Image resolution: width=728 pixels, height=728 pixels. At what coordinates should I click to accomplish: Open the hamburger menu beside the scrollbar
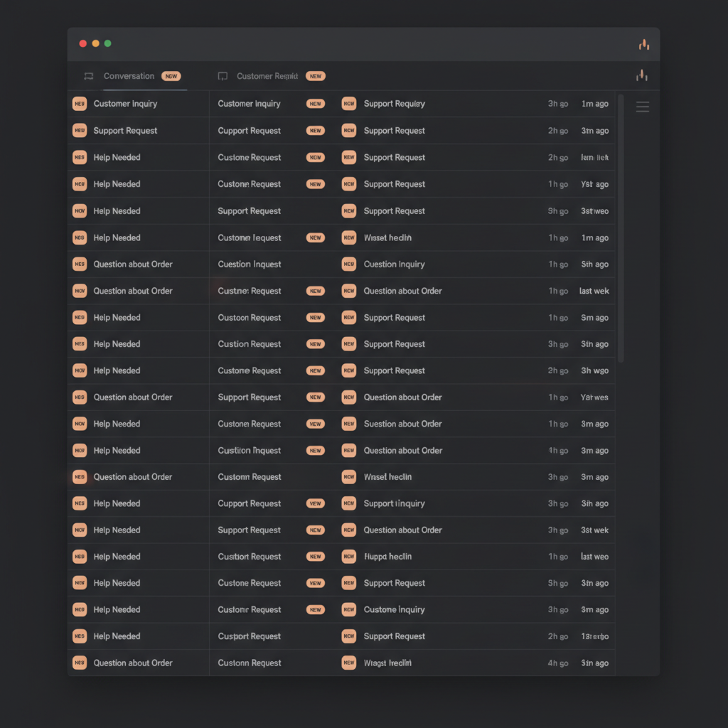coord(642,107)
